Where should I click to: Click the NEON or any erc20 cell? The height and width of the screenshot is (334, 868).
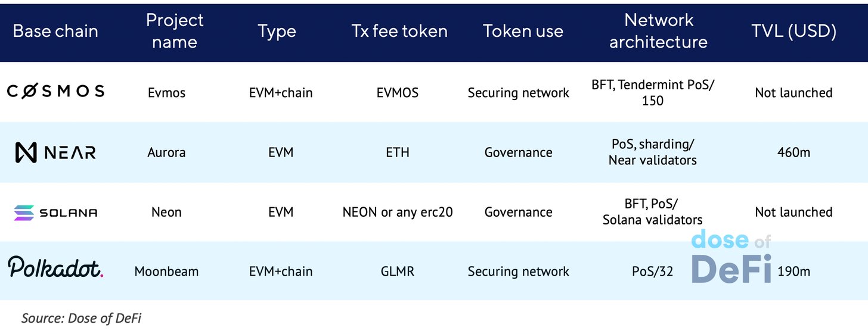(x=398, y=212)
